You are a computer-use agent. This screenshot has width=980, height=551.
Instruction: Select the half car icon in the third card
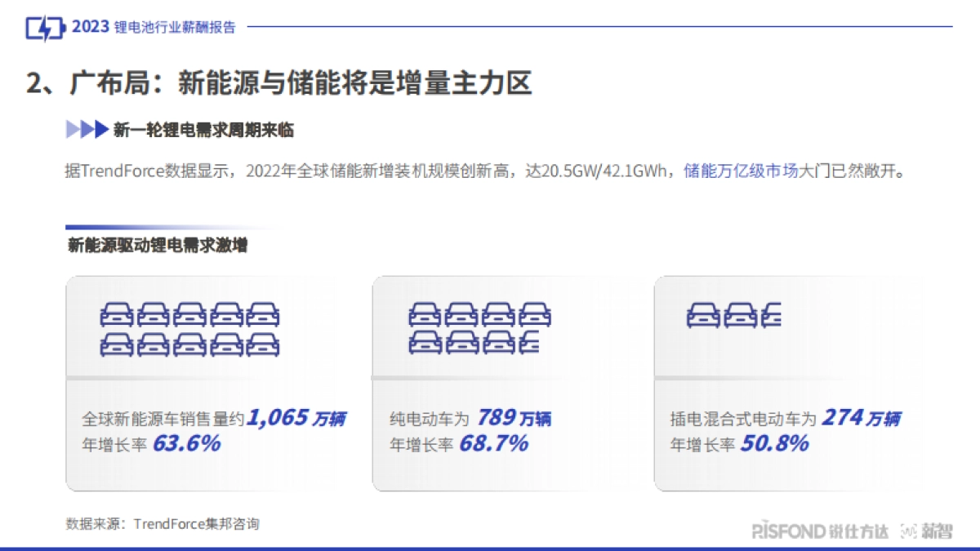[x=772, y=315]
